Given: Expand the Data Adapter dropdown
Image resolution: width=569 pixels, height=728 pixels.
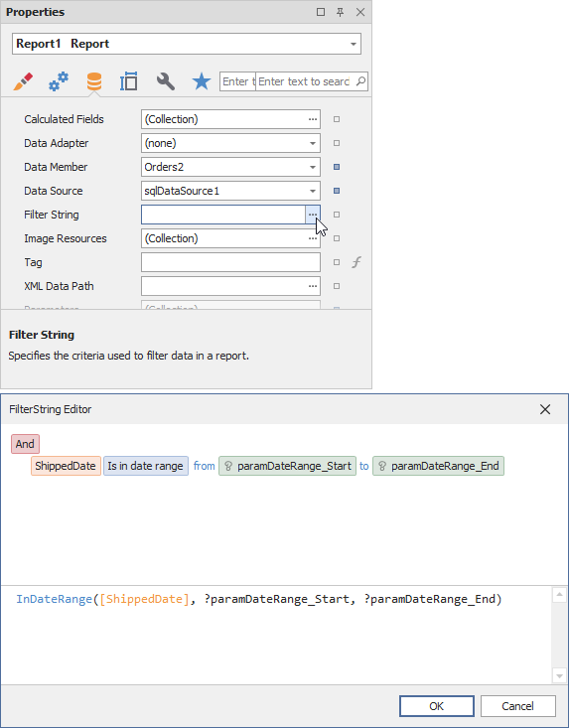Looking at the screenshot, I should click(x=313, y=143).
